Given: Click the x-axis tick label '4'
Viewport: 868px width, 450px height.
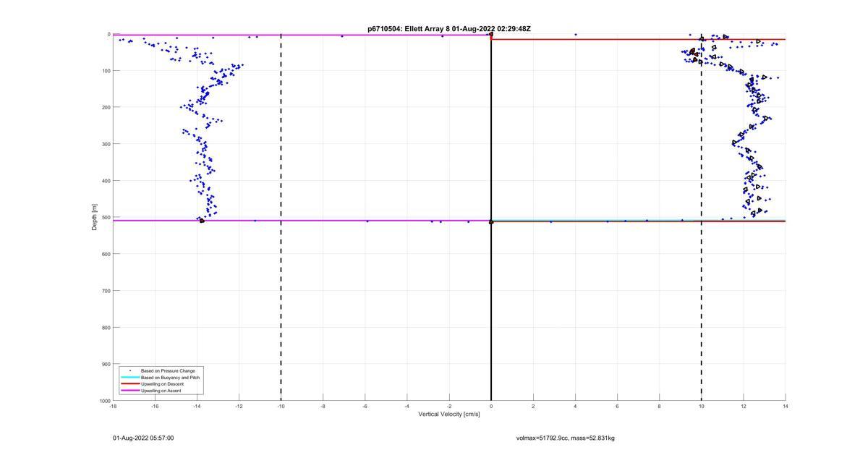Looking at the screenshot, I should tap(575, 407).
